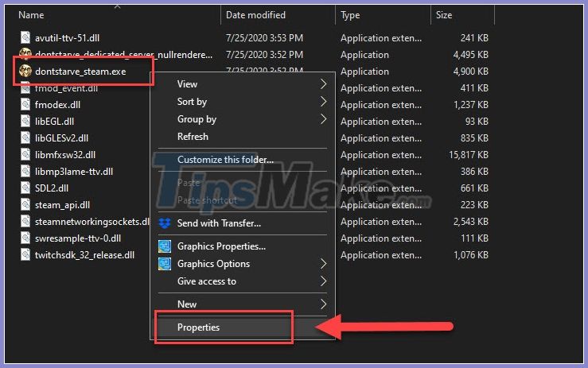Image resolution: width=588 pixels, height=368 pixels.
Task: Expand the Give access to submenu arrow
Action: coord(323,281)
